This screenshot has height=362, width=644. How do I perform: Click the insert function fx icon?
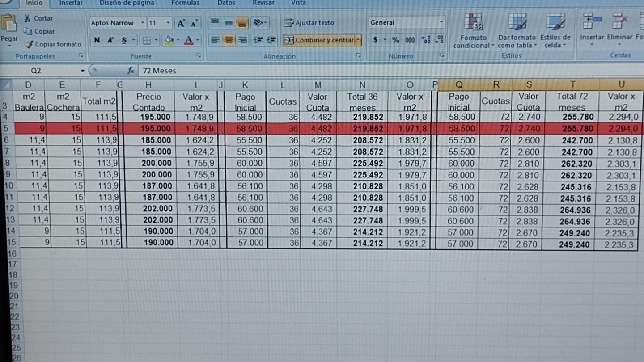point(131,71)
